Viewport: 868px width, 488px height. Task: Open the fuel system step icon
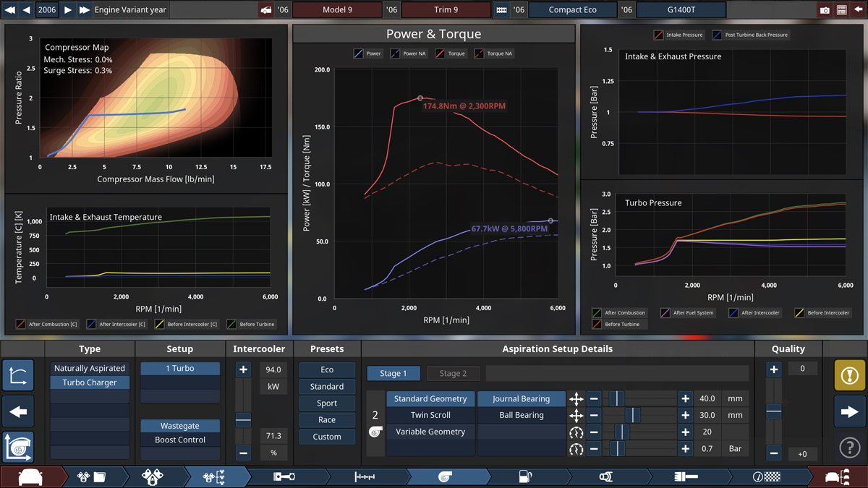[x=525, y=477]
